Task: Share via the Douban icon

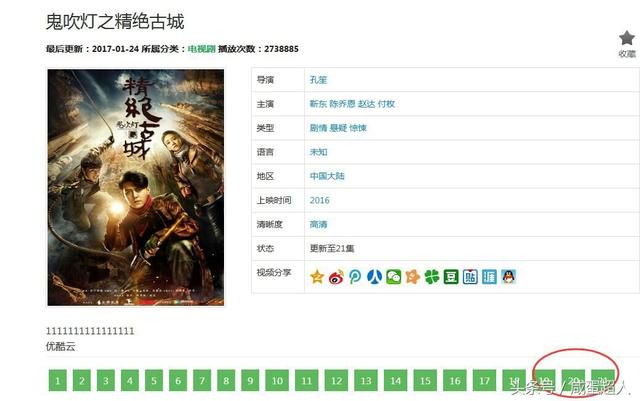Action: 451,277
